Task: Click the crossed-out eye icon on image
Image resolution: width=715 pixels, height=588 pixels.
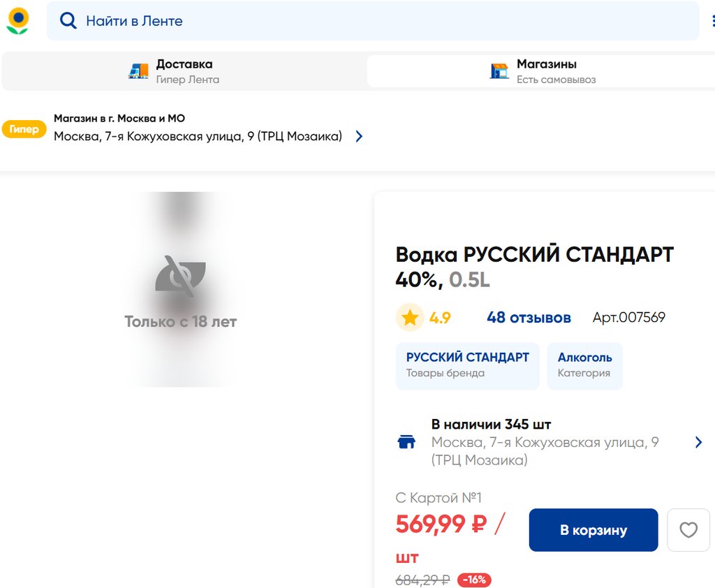Action: click(180, 274)
